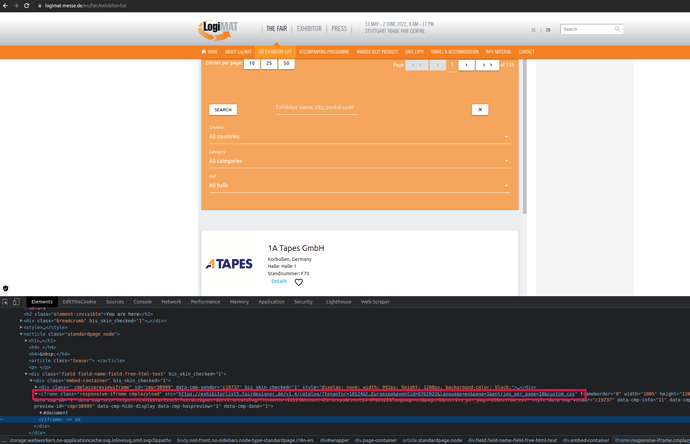The height and width of the screenshot is (444, 690).
Task: Click the SEARCH button
Action: click(x=223, y=110)
